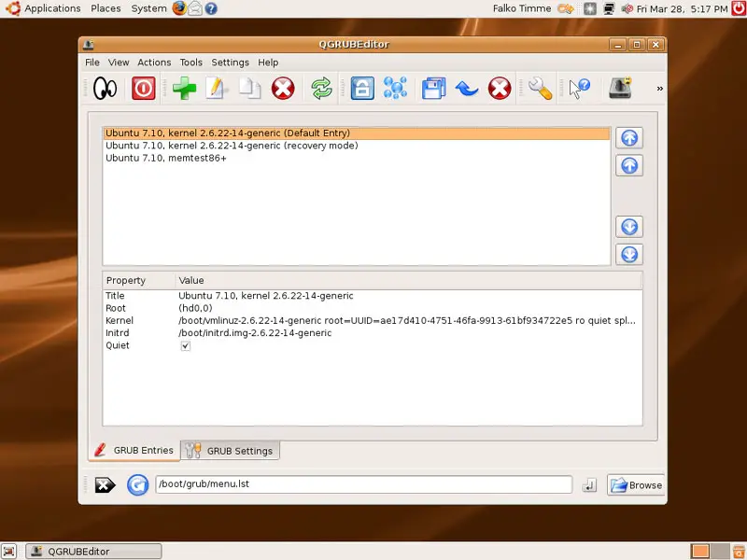Click the Root value (hd0,0)
Viewport: 747px width, 560px height.
tap(195, 308)
